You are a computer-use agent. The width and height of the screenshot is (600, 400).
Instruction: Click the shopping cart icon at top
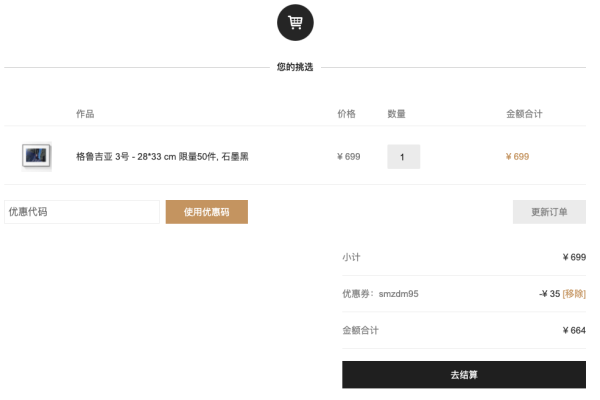click(x=295, y=23)
